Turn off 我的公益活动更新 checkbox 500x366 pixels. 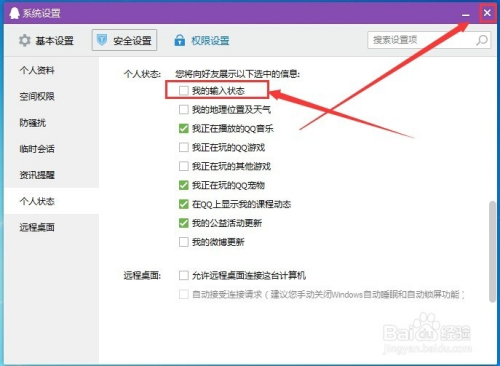point(184,223)
